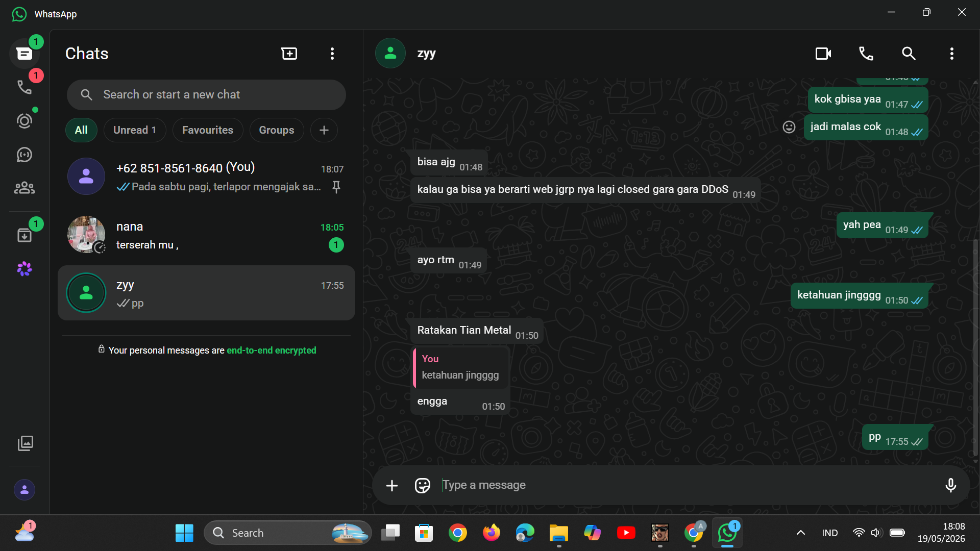Open Google Chrome from the taskbar
980x551 pixels.
(x=458, y=533)
